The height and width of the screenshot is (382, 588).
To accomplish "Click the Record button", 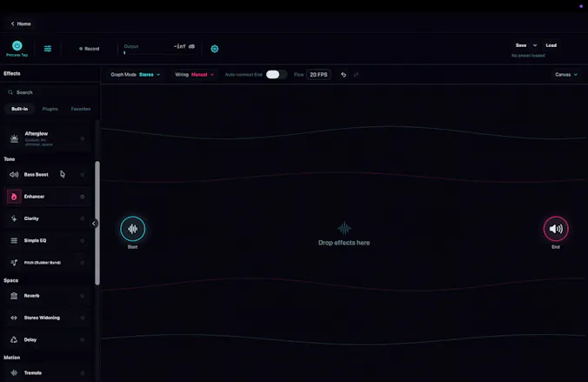I will 90,49.
